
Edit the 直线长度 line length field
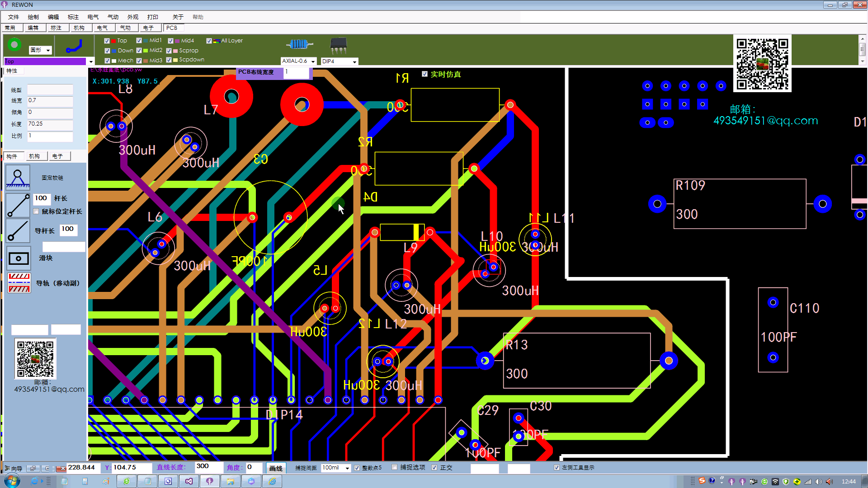(209, 467)
